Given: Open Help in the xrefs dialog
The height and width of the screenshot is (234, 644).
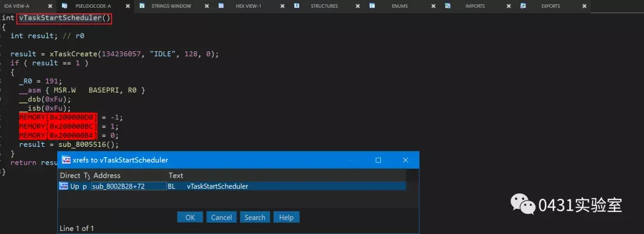Looking at the screenshot, I should click(286, 217).
